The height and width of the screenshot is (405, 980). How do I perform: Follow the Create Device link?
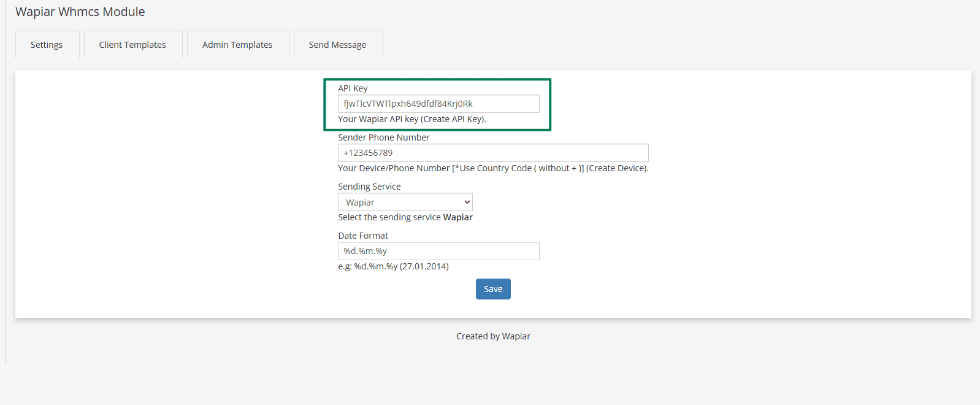616,168
